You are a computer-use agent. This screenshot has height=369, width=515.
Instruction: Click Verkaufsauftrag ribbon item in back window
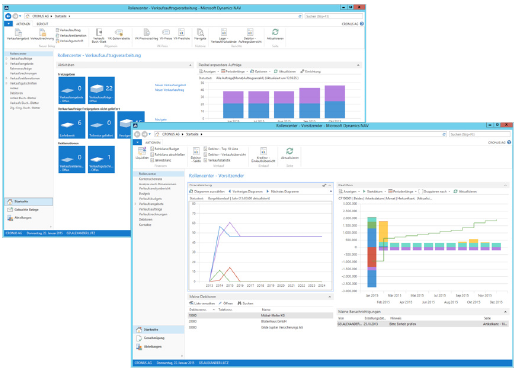(70, 30)
